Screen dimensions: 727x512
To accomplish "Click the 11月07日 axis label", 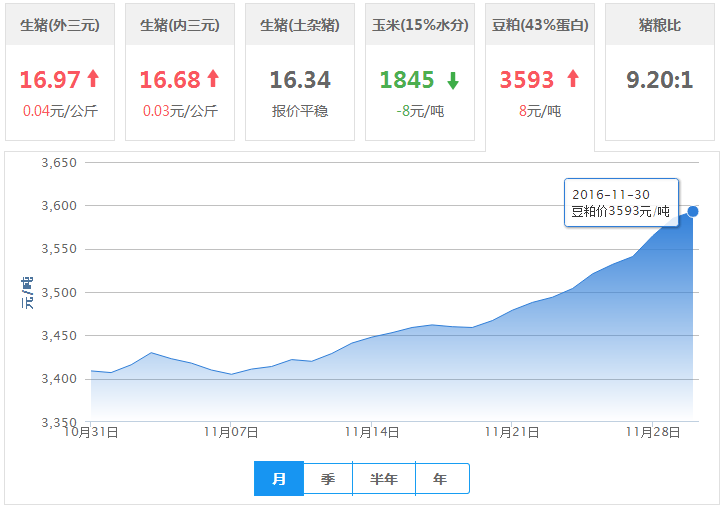I will tap(231, 432).
